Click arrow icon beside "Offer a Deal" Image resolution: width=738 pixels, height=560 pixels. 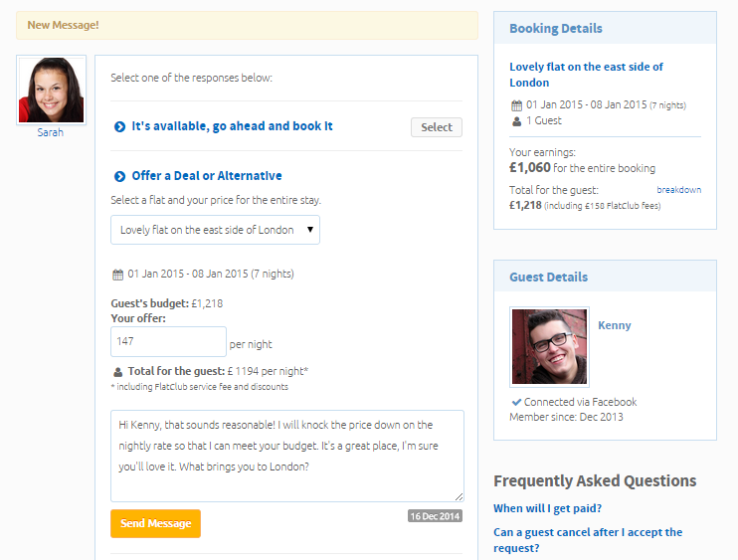click(x=119, y=176)
